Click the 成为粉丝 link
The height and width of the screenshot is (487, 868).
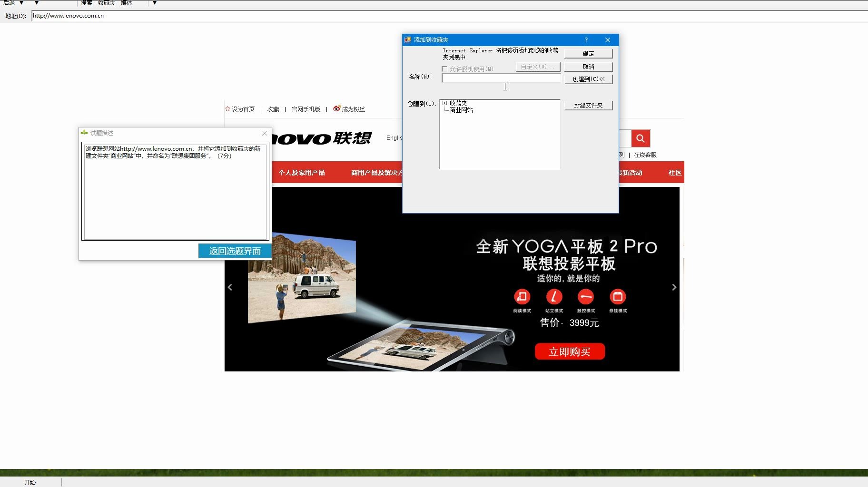[x=354, y=109]
